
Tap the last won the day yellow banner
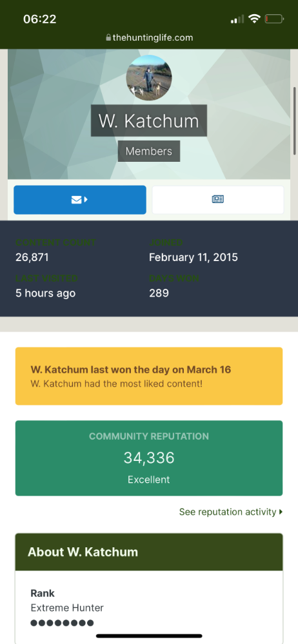[149, 376]
